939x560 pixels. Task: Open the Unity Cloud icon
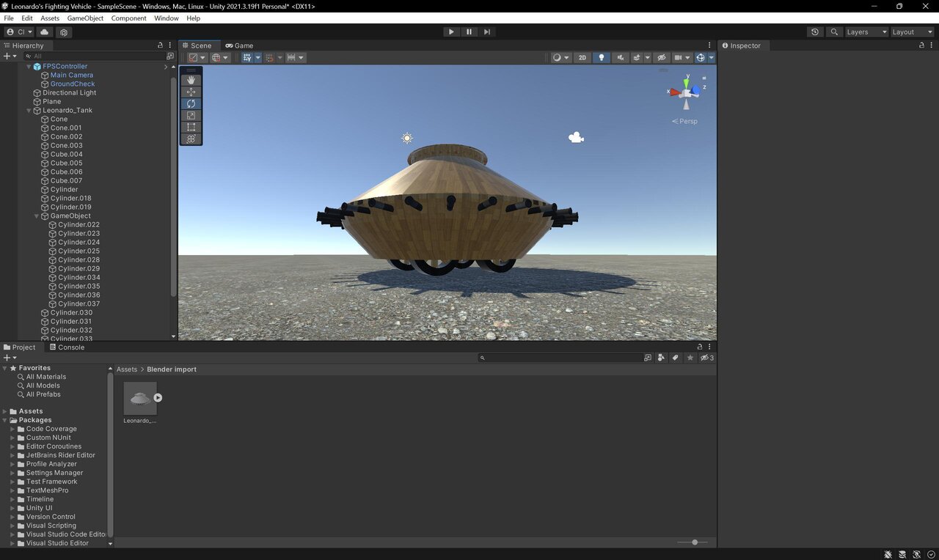click(45, 32)
